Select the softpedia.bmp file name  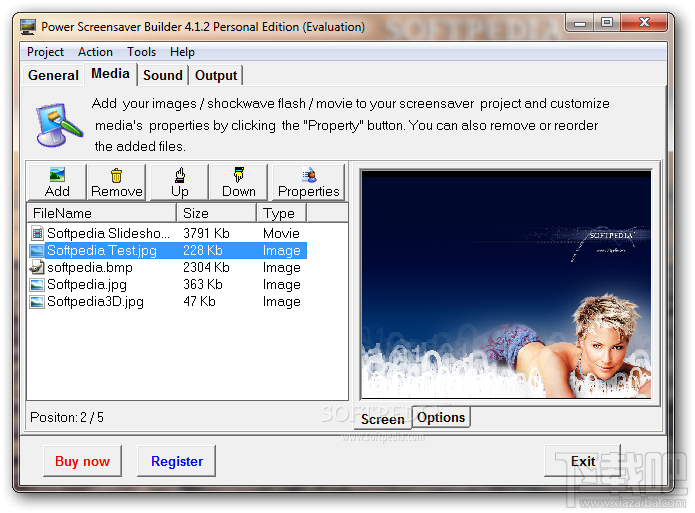point(90,268)
